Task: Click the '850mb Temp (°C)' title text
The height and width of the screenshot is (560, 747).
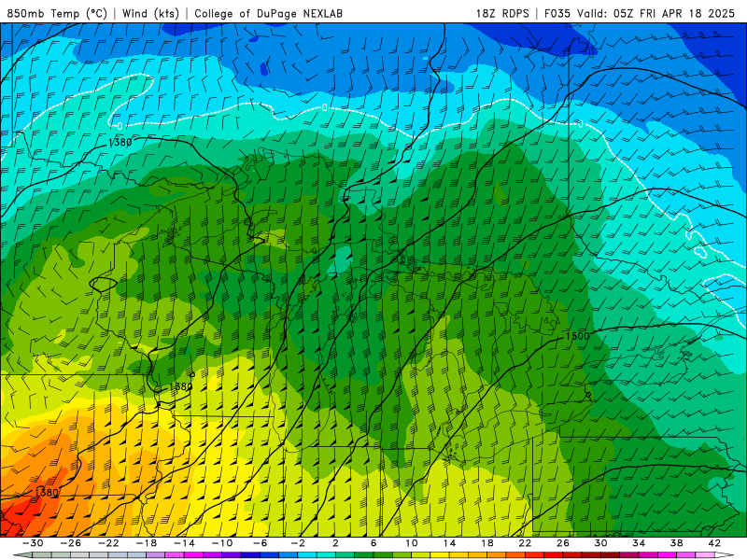Action: coord(57,13)
